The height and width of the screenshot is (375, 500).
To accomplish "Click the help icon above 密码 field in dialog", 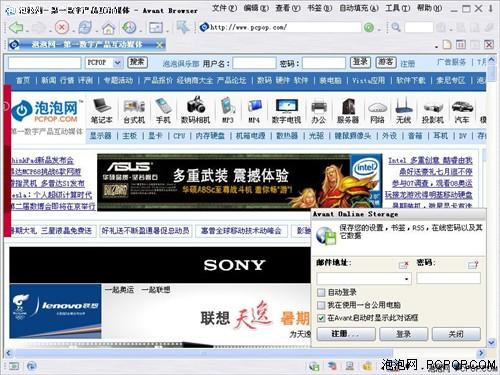I will click(x=473, y=265).
